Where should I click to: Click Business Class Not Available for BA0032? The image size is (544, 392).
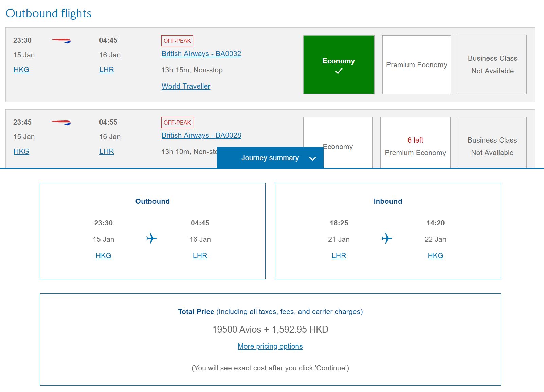493,64
